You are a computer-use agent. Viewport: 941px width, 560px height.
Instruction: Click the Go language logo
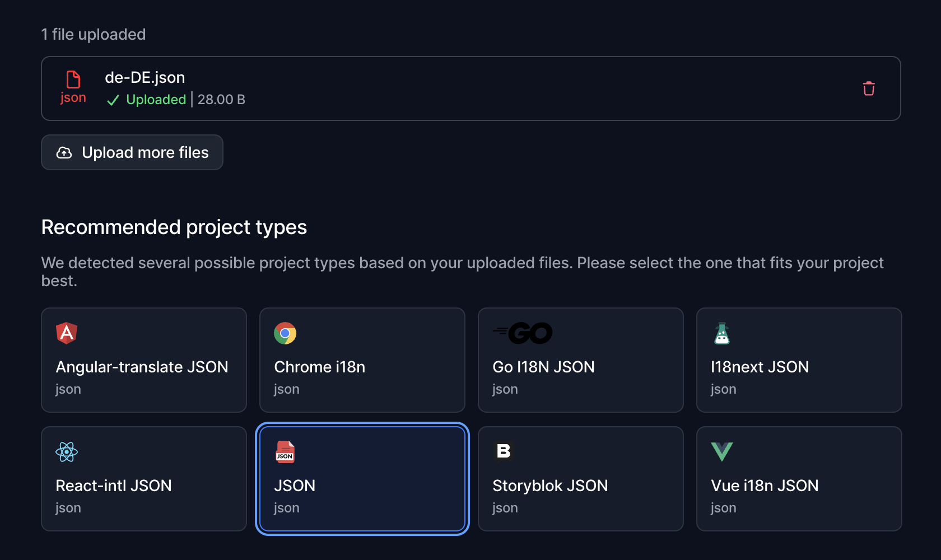point(523,333)
